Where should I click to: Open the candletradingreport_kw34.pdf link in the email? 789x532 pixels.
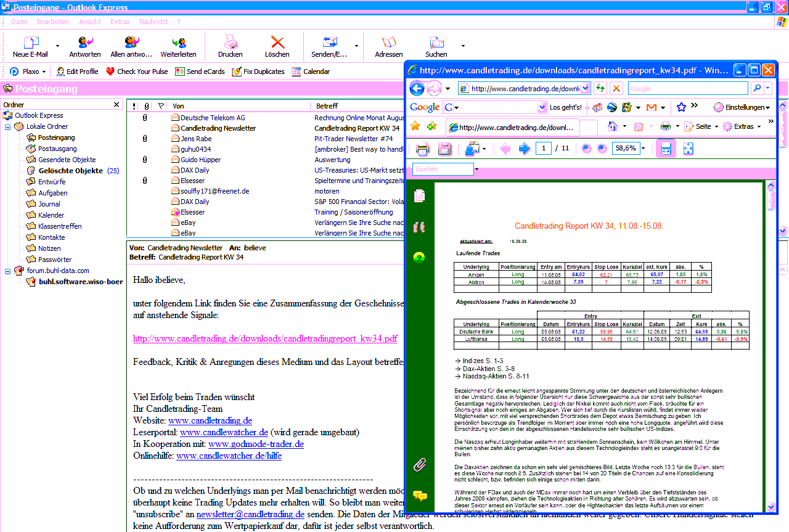[265, 338]
